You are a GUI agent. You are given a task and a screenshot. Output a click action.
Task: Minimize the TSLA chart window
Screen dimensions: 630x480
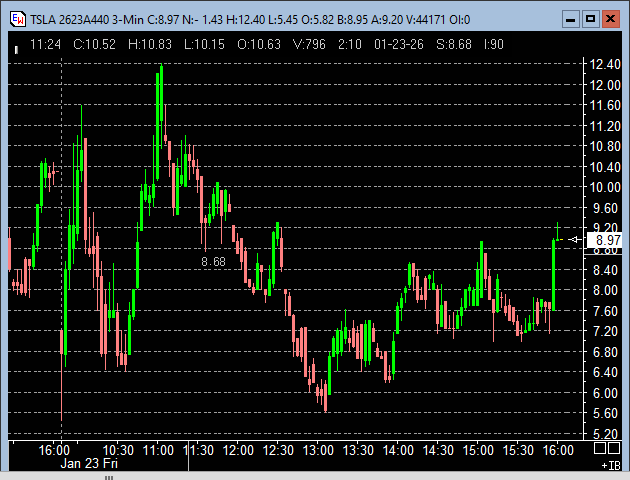569,18
